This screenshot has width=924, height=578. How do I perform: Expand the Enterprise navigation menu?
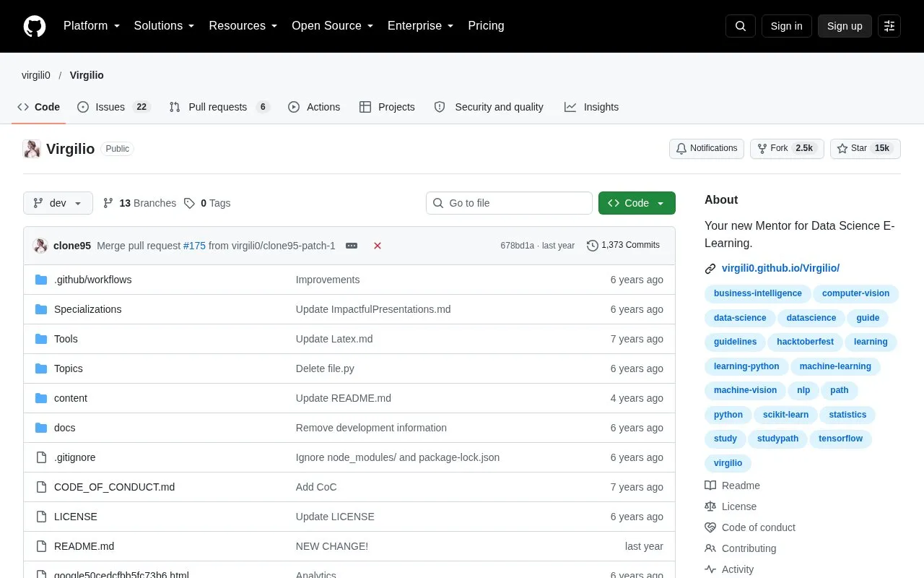[421, 26]
